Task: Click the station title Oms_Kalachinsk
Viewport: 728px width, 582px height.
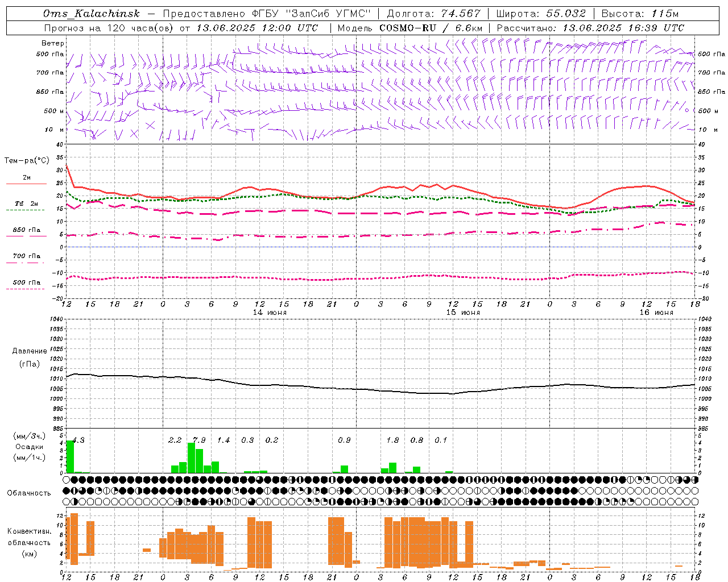Action: (92, 14)
